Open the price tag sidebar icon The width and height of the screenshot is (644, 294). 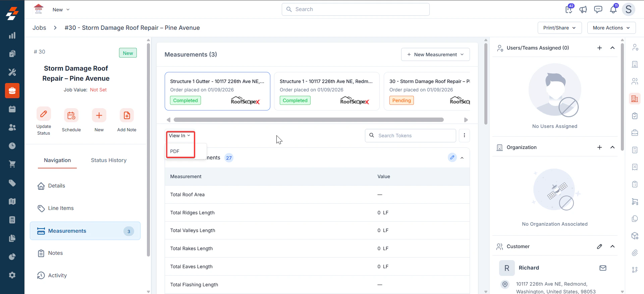tap(12, 183)
